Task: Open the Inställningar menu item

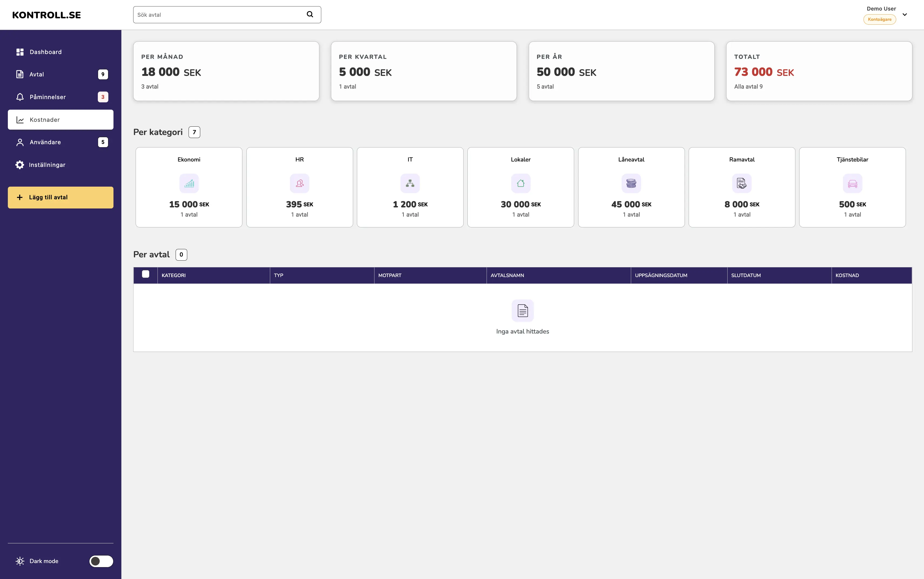Action: [x=61, y=165]
